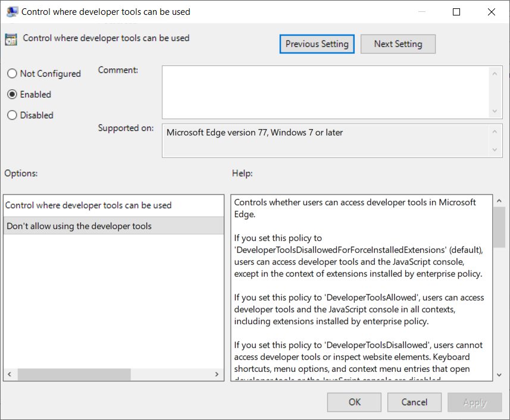Cancel the policy dialog

[414, 402]
